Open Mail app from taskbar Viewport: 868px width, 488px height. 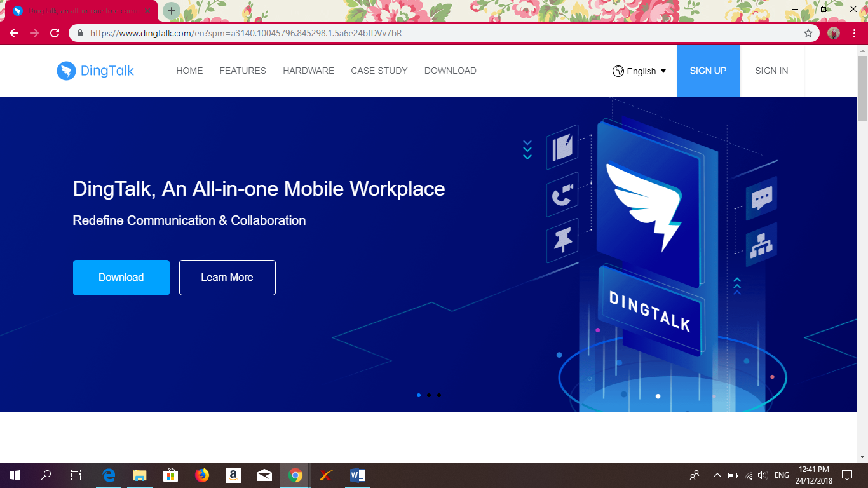[x=264, y=475]
